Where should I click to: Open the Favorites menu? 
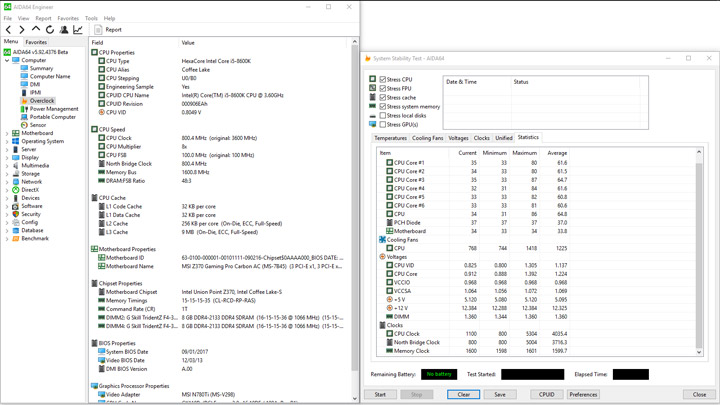pyautogui.click(x=68, y=18)
